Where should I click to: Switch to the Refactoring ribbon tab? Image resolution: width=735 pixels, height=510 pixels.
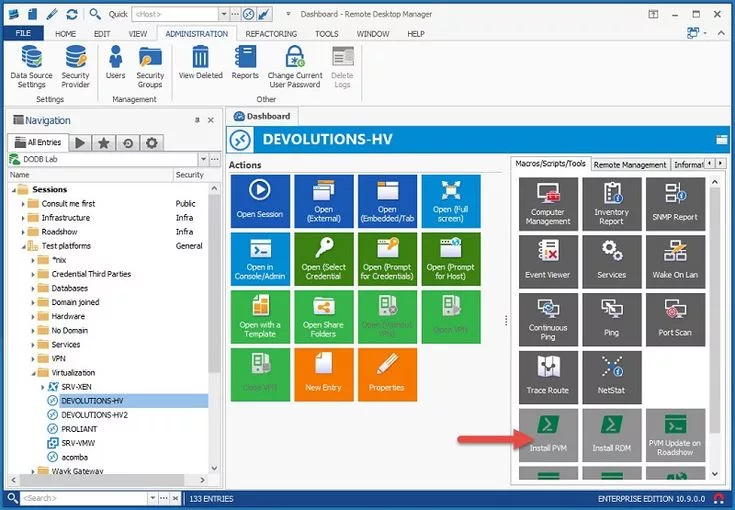click(271, 33)
